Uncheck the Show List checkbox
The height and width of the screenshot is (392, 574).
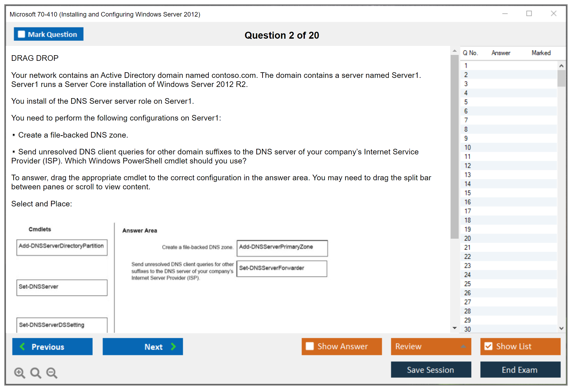click(x=488, y=346)
